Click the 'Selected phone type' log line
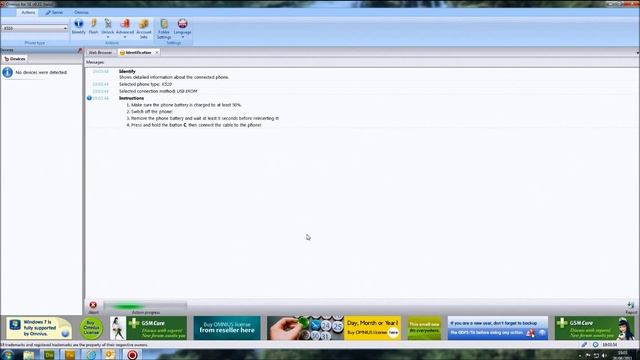The width and height of the screenshot is (640, 360). tap(145, 84)
